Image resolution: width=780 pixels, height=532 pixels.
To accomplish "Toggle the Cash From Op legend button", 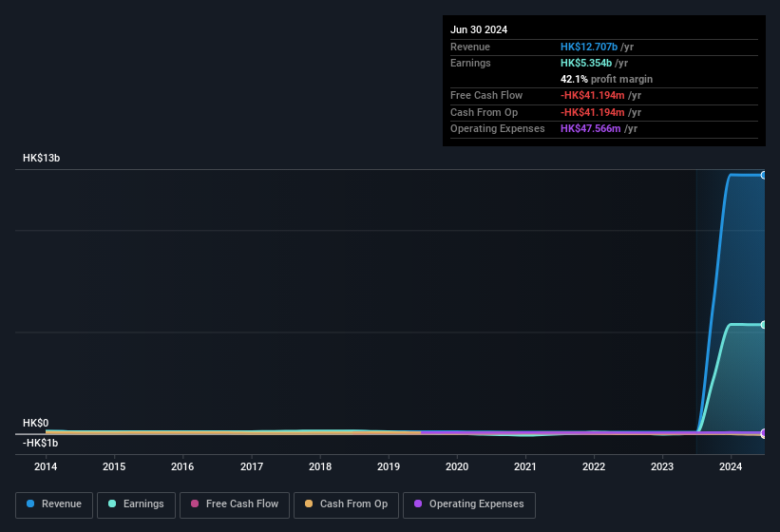I will click(346, 504).
